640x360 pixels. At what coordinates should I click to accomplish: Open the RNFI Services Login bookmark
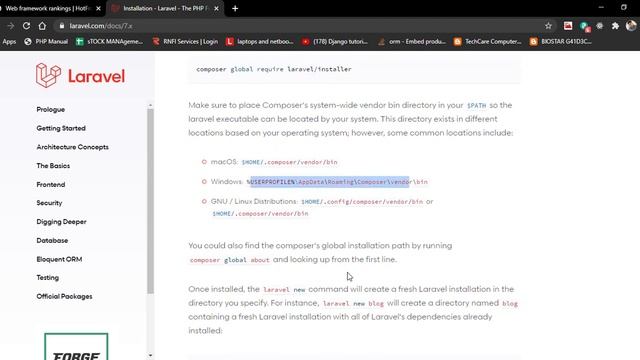pos(185,41)
